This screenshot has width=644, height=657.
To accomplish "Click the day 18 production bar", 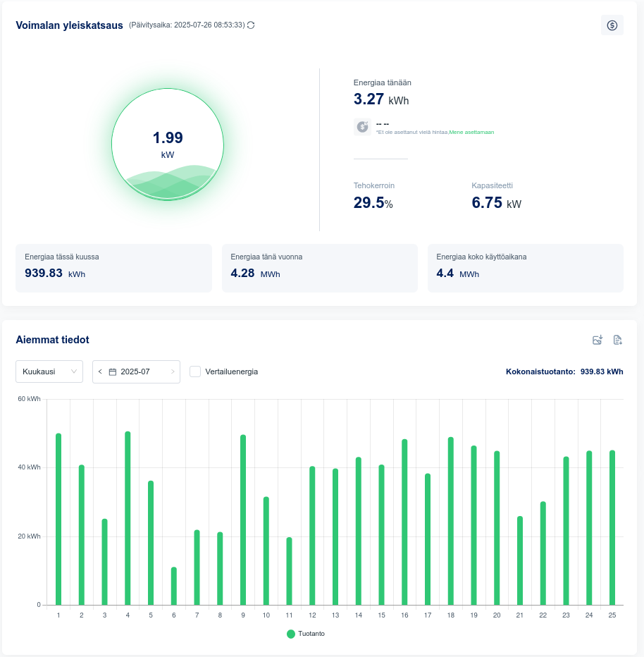I will tap(451, 521).
